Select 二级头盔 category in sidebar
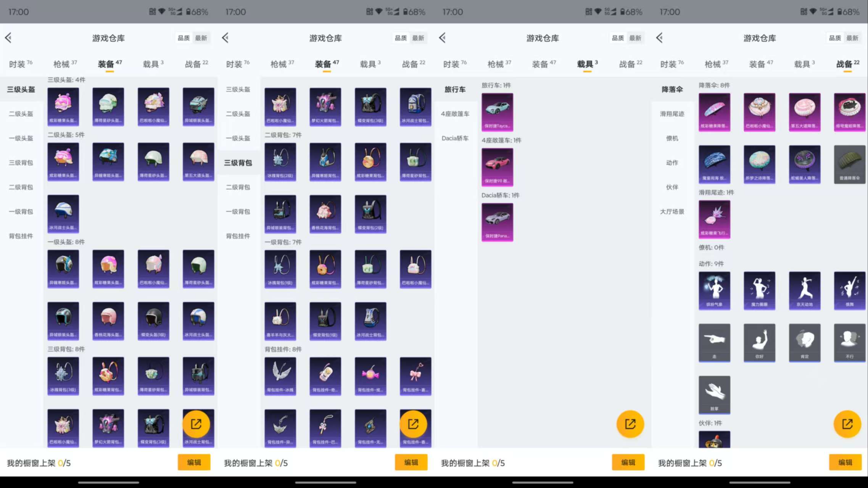The image size is (868, 488). (x=20, y=114)
